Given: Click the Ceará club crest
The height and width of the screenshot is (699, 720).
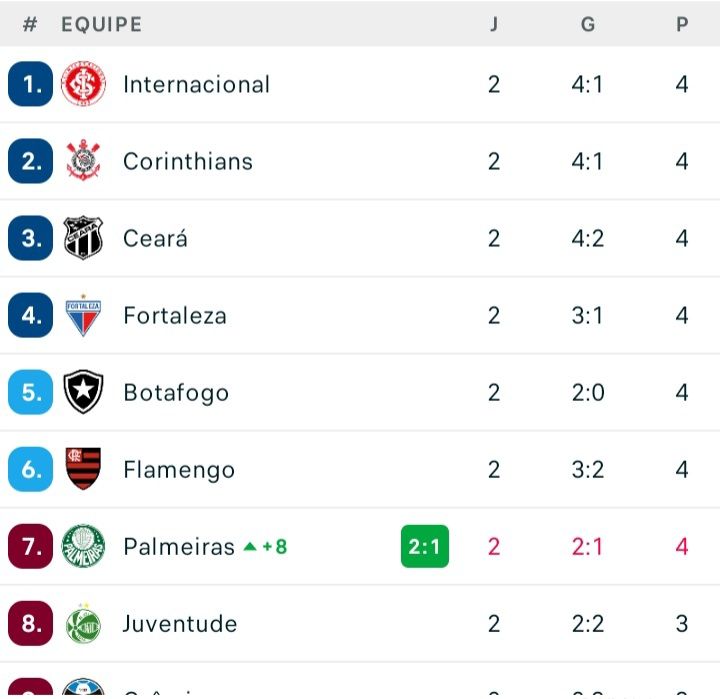Looking at the screenshot, I should [x=83, y=238].
